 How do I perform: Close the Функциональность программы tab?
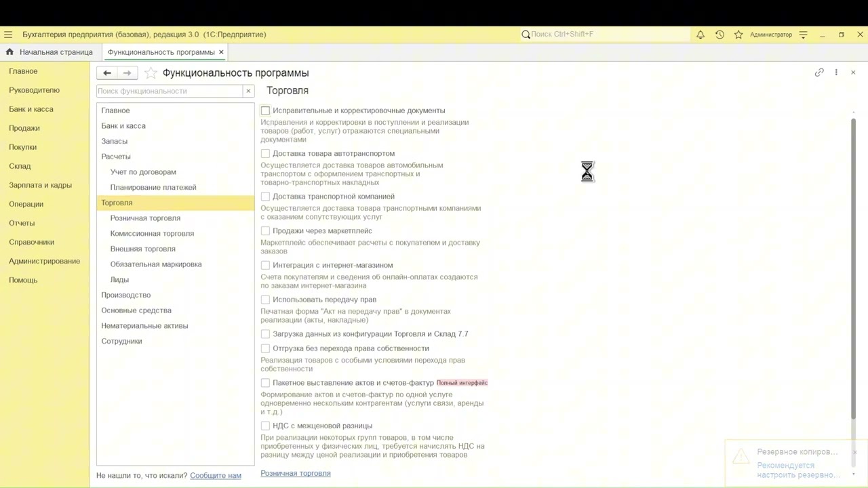click(x=221, y=52)
